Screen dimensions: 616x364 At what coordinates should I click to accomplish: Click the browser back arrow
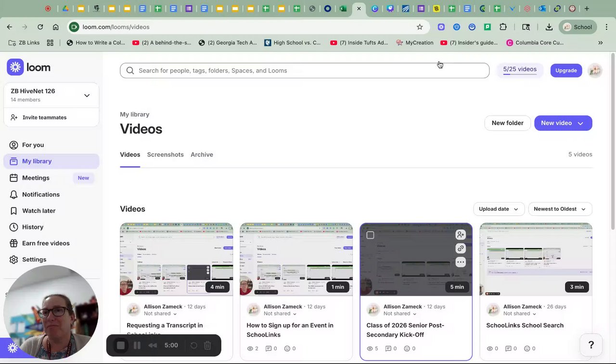(x=10, y=27)
